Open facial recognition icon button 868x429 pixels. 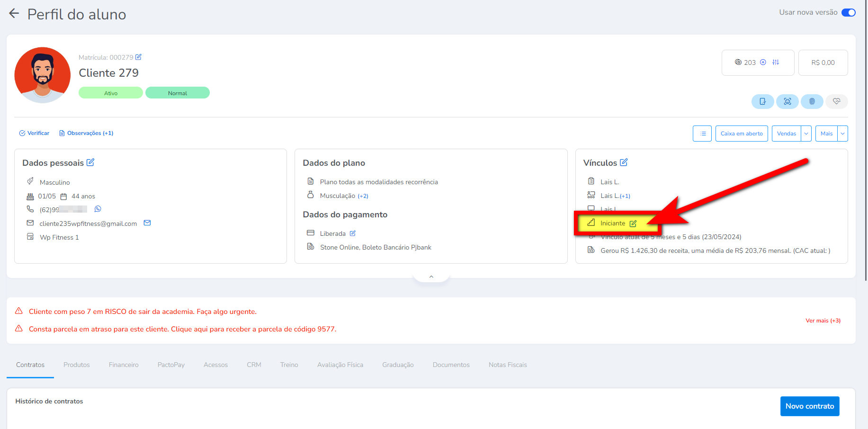coord(787,101)
